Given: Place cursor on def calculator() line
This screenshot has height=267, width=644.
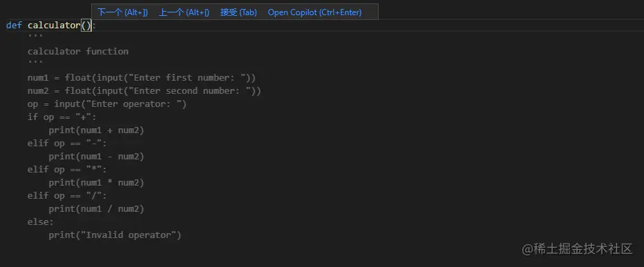Looking at the screenshot, I should click(x=51, y=26).
